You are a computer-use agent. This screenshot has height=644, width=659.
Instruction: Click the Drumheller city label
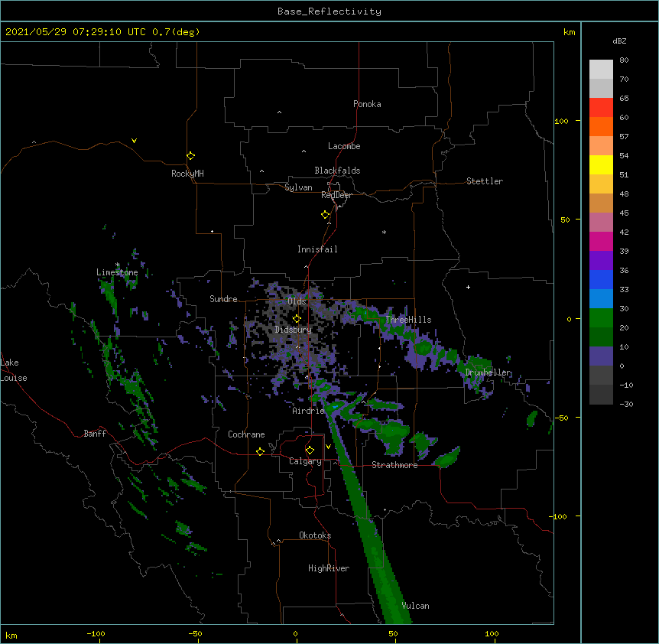pyautogui.click(x=489, y=372)
